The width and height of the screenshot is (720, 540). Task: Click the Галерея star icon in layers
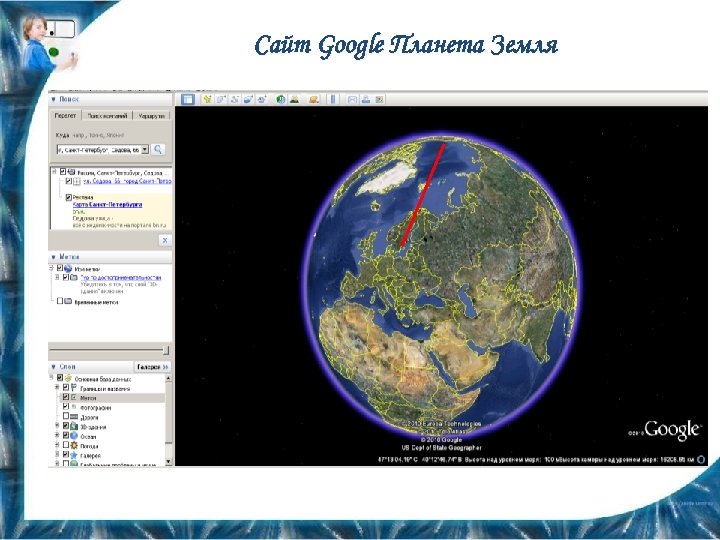(x=74, y=455)
